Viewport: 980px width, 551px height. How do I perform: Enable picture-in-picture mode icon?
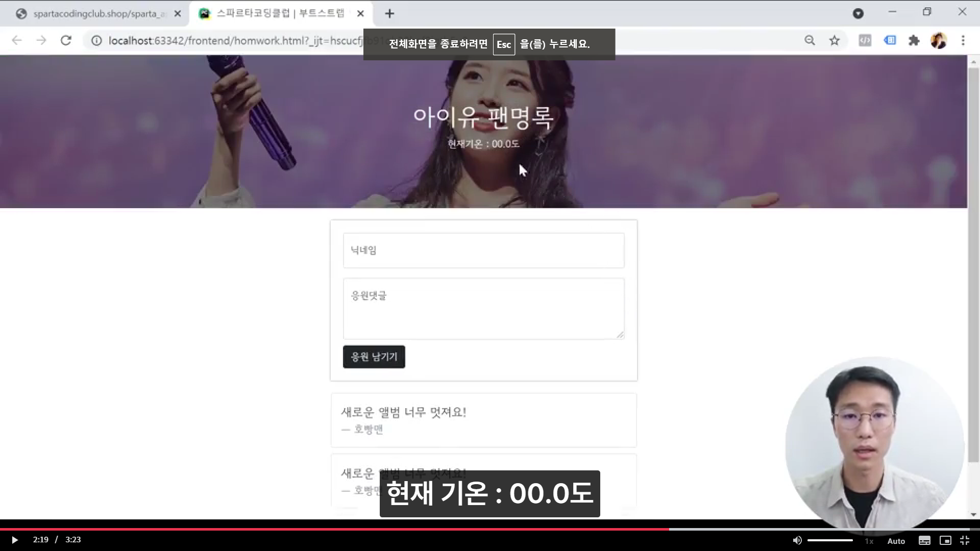point(945,541)
